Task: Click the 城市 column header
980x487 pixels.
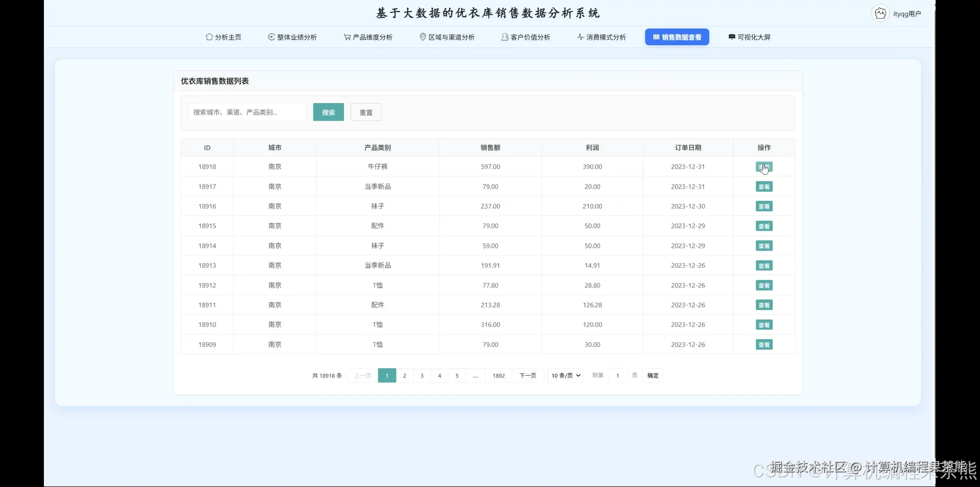Action: [275, 148]
